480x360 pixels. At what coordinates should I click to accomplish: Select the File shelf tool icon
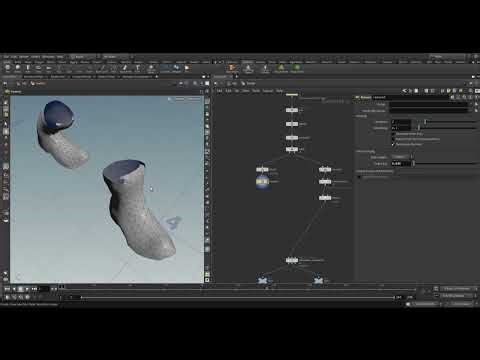click(x=187, y=68)
